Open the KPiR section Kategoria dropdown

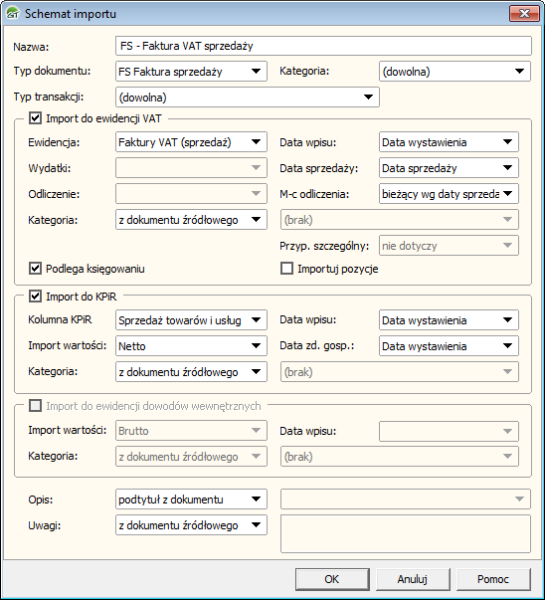click(x=191, y=372)
